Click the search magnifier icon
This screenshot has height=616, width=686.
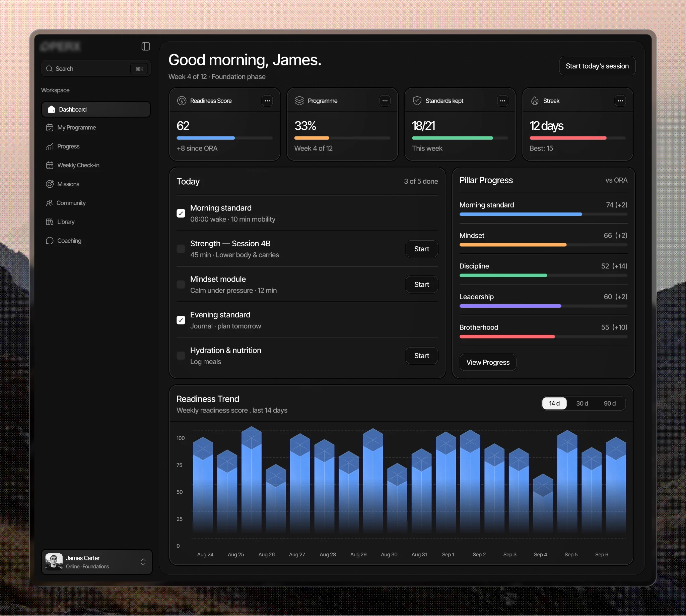pyautogui.click(x=49, y=69)
